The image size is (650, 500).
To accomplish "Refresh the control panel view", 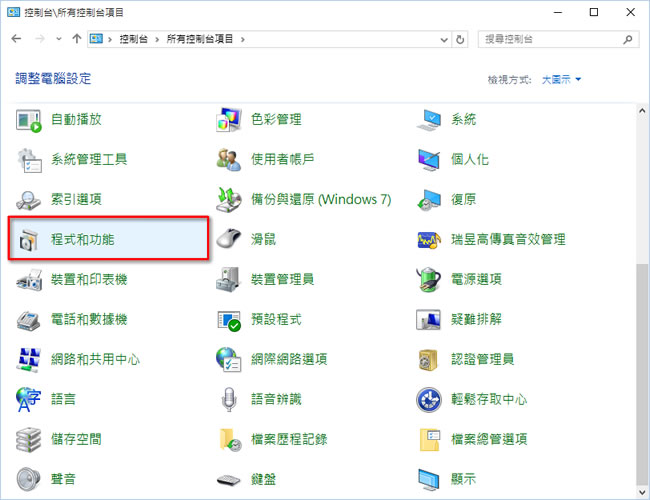I will pyautogui.click(x=460, y=40).
